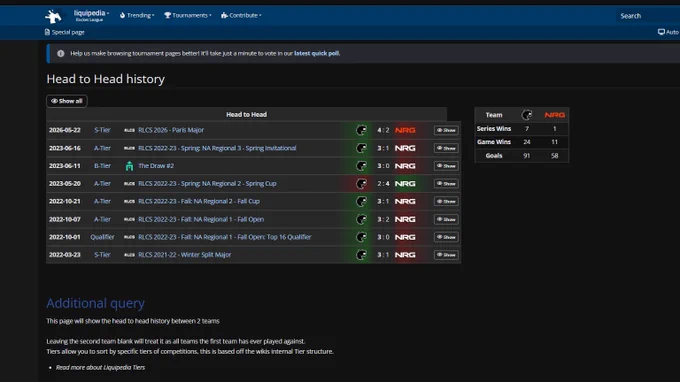The width and height of the screenshot is (680, 382).
Task: Show details for Spring Cup match
Action: coord(446,184)
